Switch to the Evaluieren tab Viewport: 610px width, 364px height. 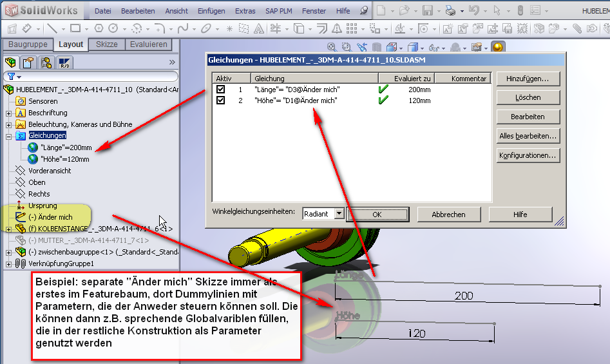[x=149, y=44]
